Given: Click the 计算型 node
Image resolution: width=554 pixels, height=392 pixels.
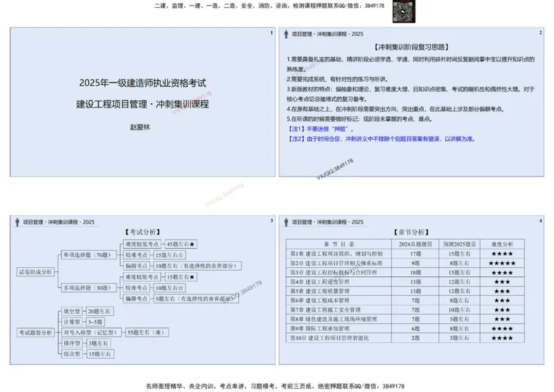Looking at the screenshot, I should [x=72, y=322].
